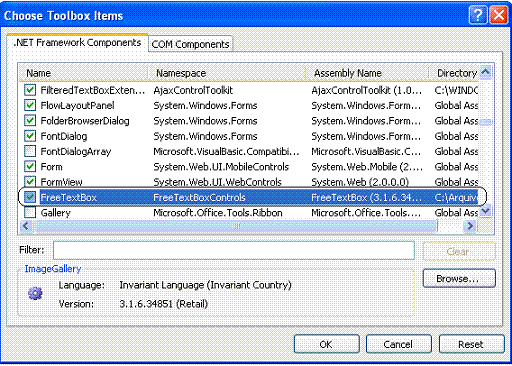Check the Gallery item checkbox
This screenshot has width=512, height=366.
30,213
